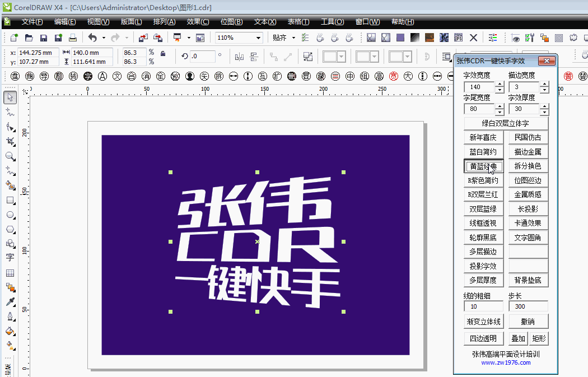Screen dimensions: 588x377
Task: Open the 位图(B) menu
Action: point(232,22)
